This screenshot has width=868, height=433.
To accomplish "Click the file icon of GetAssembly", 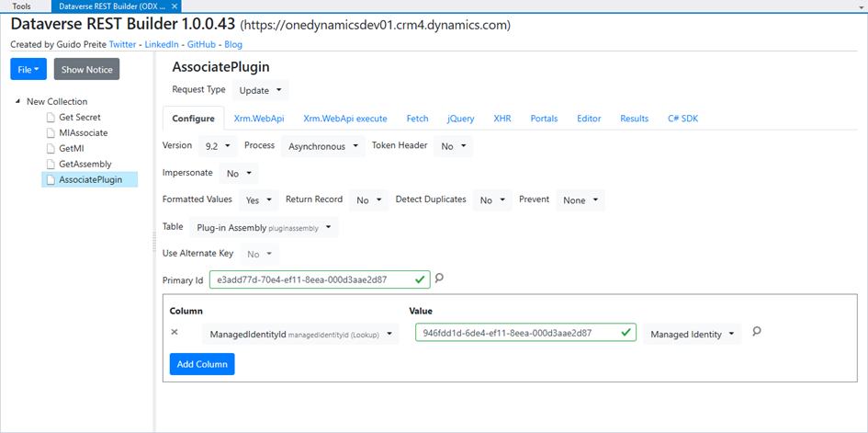I will (51, 164).
